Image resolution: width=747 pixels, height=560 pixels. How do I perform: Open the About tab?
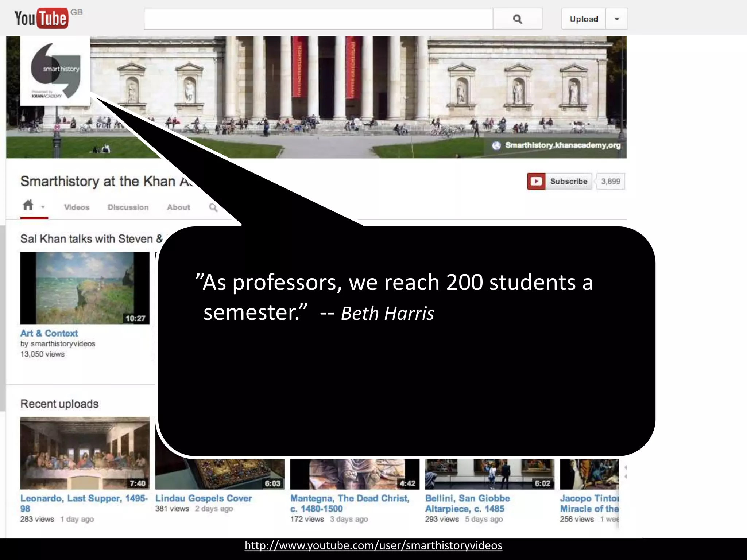(178, 207)
